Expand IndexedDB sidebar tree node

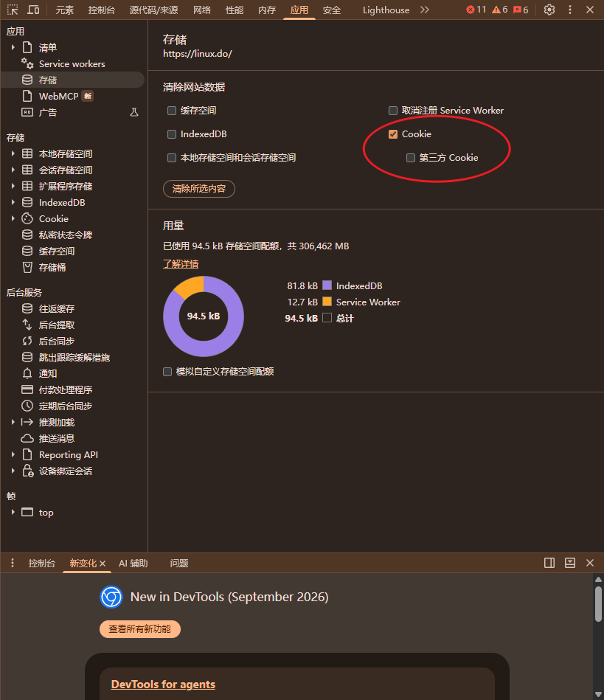tap(13, 202)
